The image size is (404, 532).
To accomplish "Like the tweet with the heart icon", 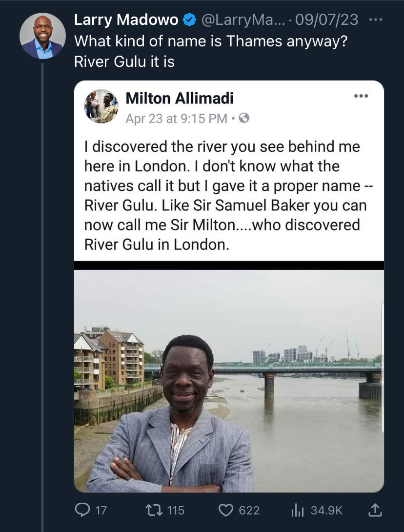I will [225, 510].
